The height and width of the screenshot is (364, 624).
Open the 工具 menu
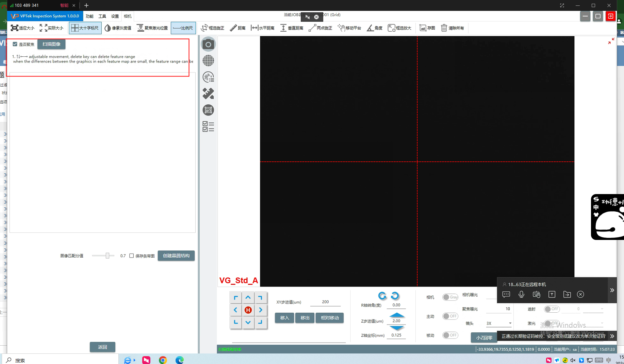click(x=102, y=16)
